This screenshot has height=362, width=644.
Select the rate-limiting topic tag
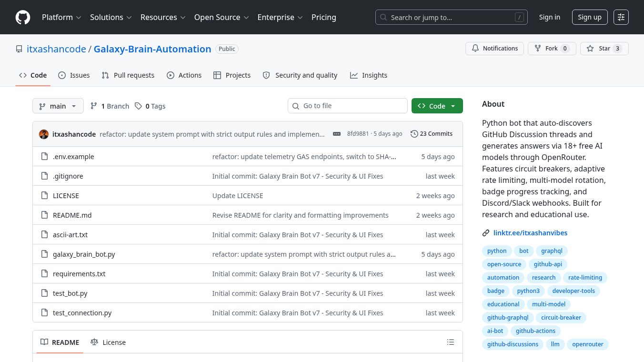pyautogui.click(x=585, y=278)
